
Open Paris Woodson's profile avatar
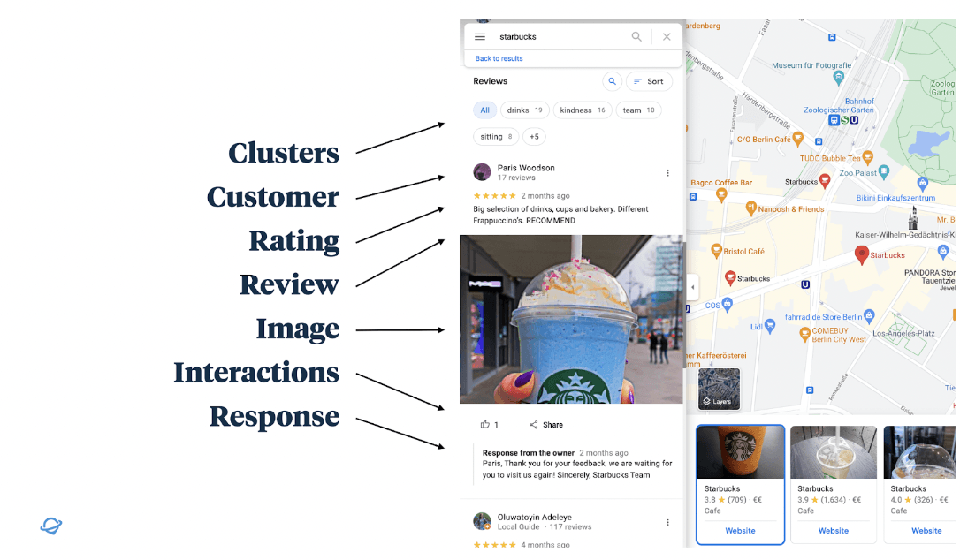[482, 172]
